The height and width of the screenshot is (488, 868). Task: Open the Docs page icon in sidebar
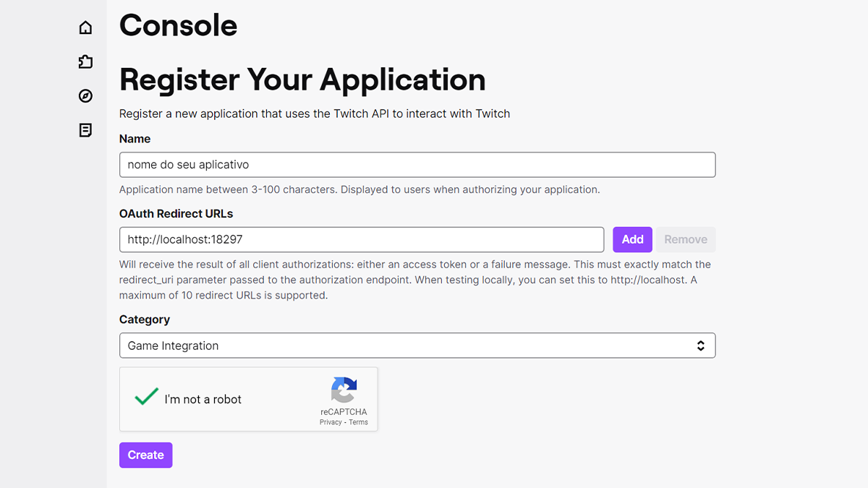pyautogui.click(x=85, y=130)
